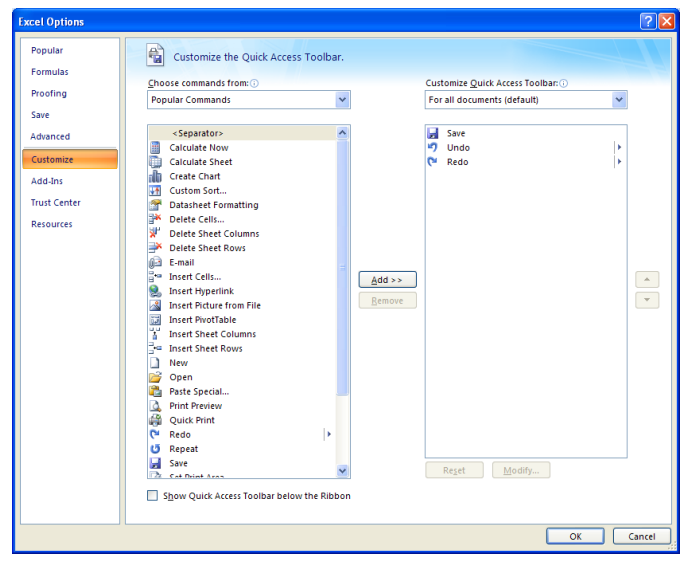Pick the Create Chart bar-chart icon

click(x=155, y=176)
